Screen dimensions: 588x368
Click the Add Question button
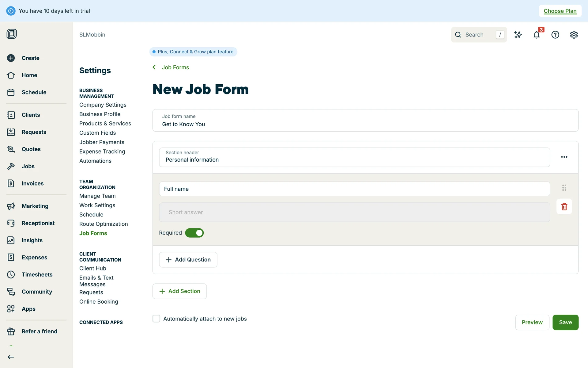click(x=188, y=260)
